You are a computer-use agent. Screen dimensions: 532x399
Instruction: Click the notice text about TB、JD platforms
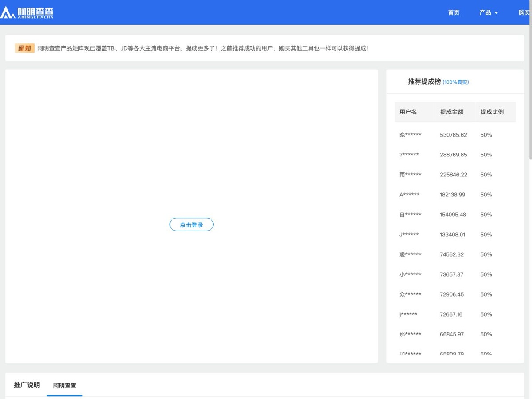click(203, 48)
